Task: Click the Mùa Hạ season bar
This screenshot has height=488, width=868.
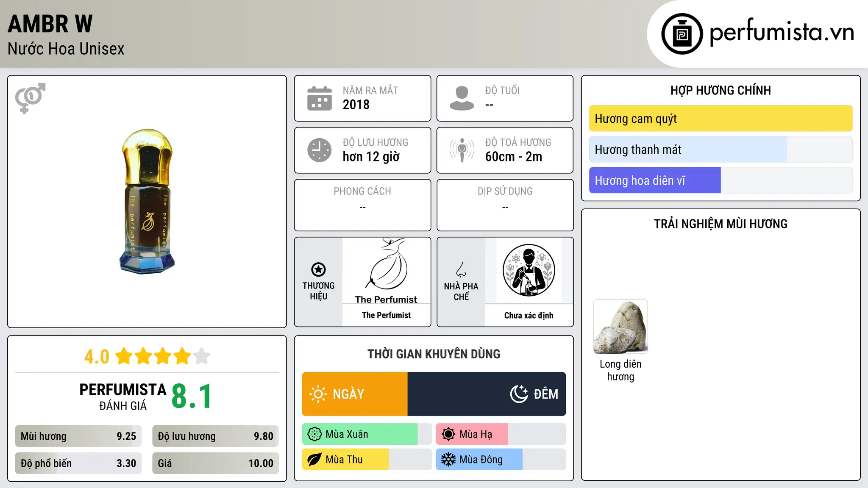Action: (501, 434)
